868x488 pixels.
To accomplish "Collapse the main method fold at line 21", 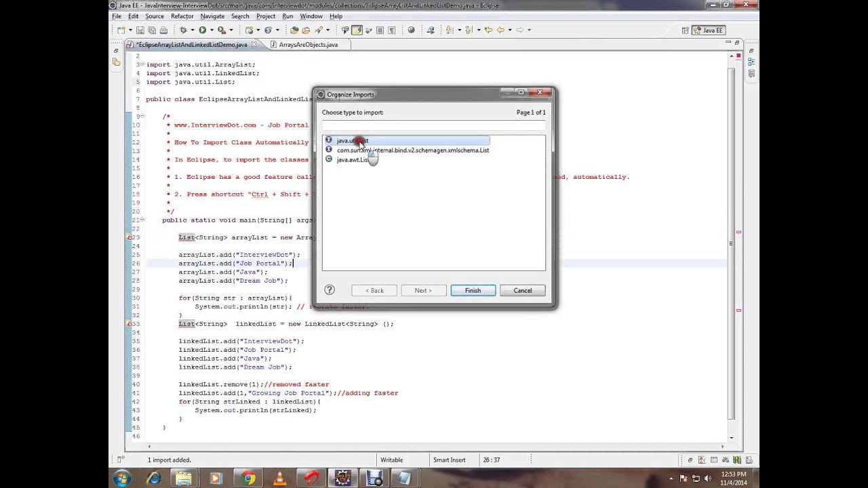I will pos(142,220).
